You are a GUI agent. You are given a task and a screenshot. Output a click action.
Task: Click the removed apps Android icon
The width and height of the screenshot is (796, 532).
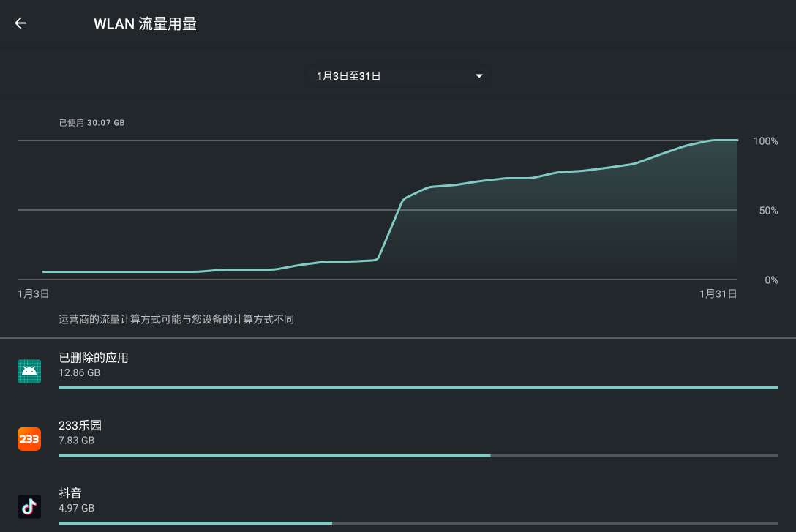click(x=29, y=371)
